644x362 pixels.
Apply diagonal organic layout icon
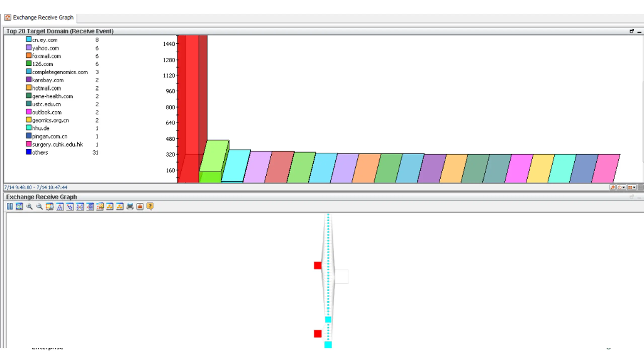70,207
